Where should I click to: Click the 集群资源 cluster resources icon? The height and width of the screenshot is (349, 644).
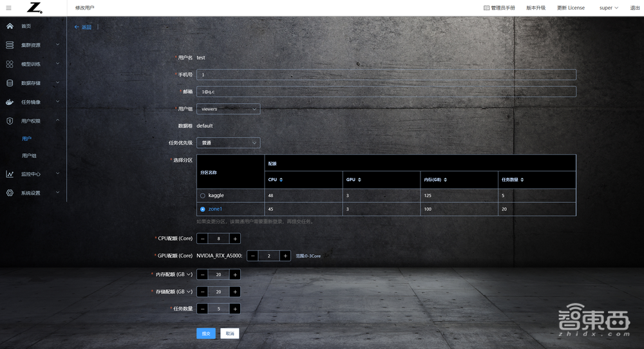(x=10, y=45)
